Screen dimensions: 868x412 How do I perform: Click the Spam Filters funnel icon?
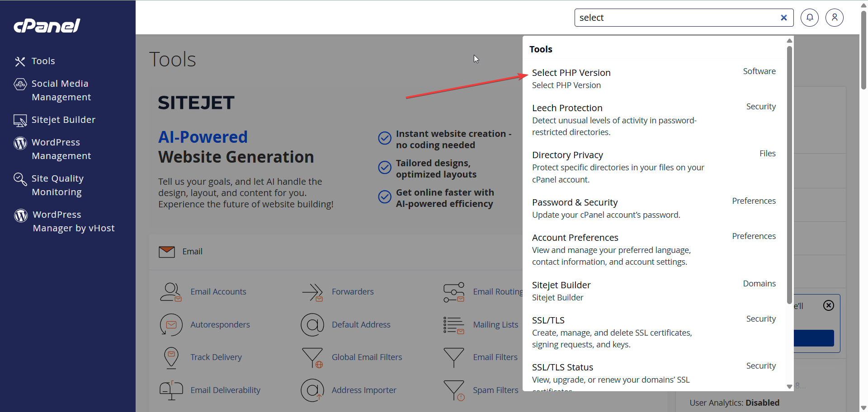(x=454, y=390)
